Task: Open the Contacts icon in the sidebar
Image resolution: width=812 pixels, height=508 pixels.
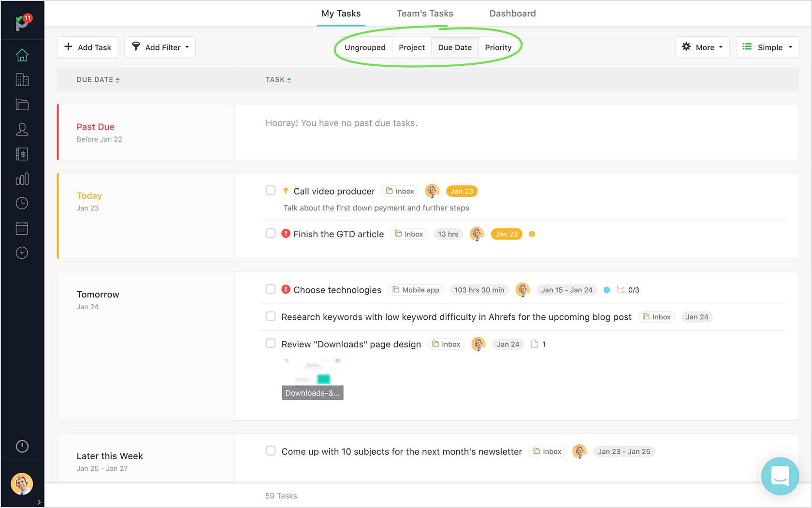Action: tap(22, 129)
